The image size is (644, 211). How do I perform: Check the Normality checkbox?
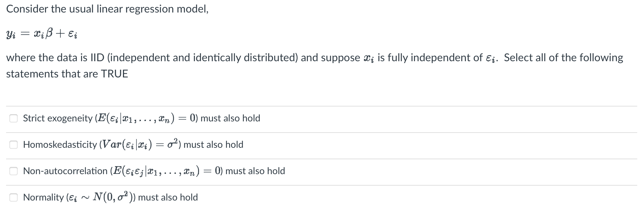tap(14, 197)
